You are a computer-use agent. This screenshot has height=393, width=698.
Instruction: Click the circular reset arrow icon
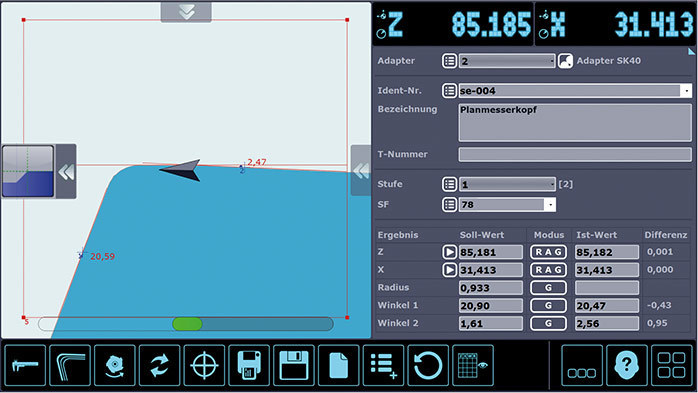428,365
